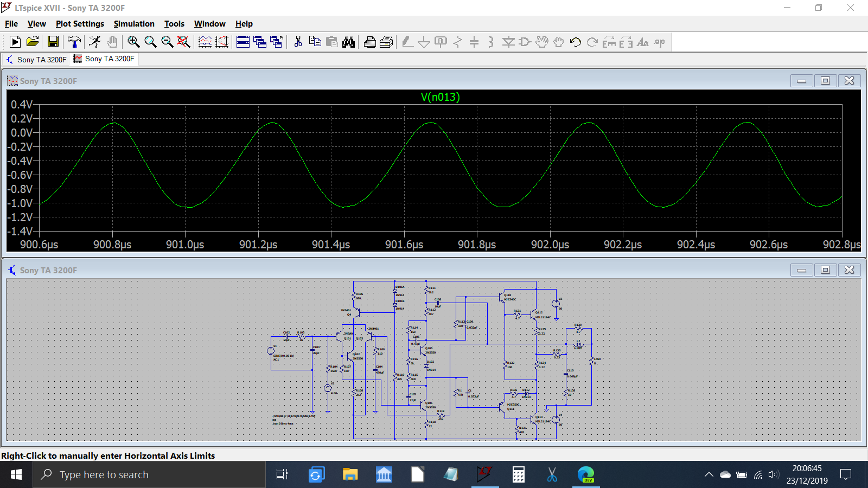This screenshot has width=868, height=488.
Task: Open the Simulation menu
Action: pos(134,24)
